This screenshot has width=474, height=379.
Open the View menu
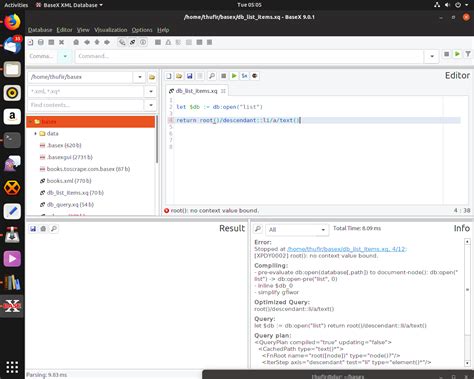pyautogui.click(x=83, y=30)
